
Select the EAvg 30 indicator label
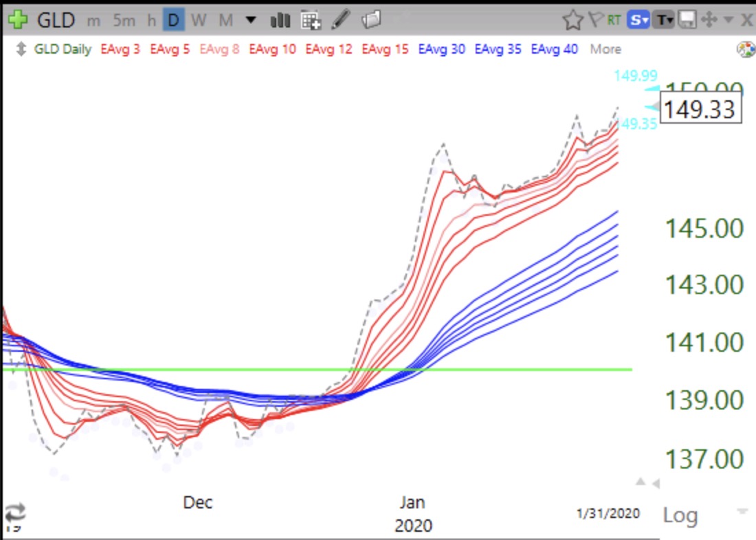pos(442,49)
